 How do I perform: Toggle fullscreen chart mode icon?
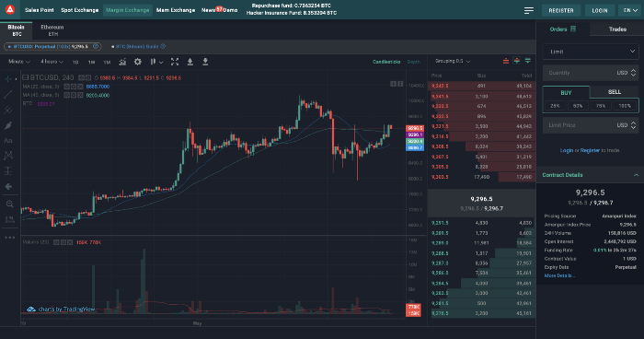point(175,62)
